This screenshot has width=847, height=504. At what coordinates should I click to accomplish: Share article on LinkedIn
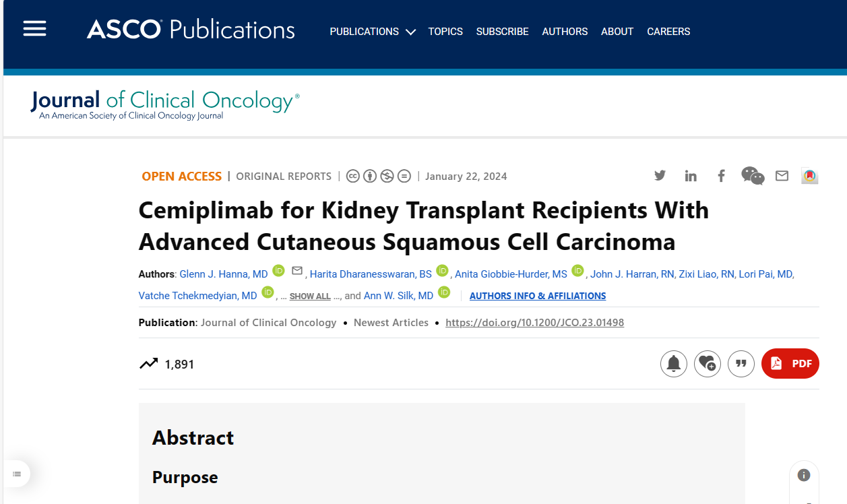691,176
